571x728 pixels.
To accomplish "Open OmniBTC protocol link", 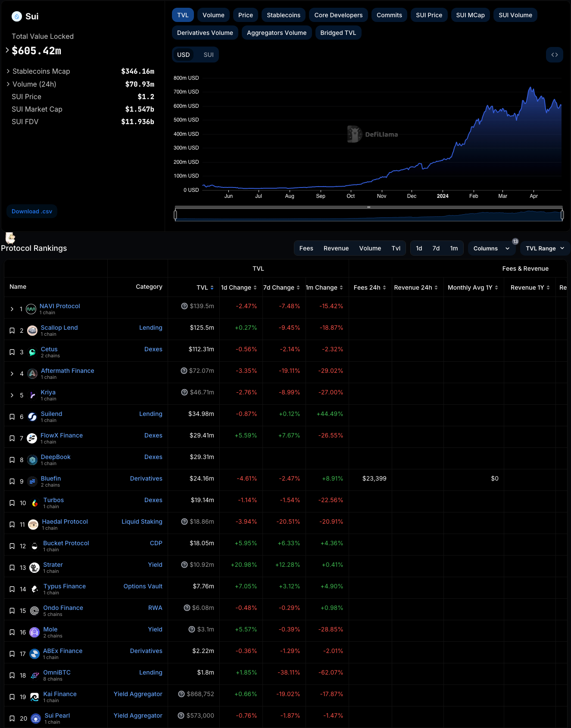I will (57, 672).
